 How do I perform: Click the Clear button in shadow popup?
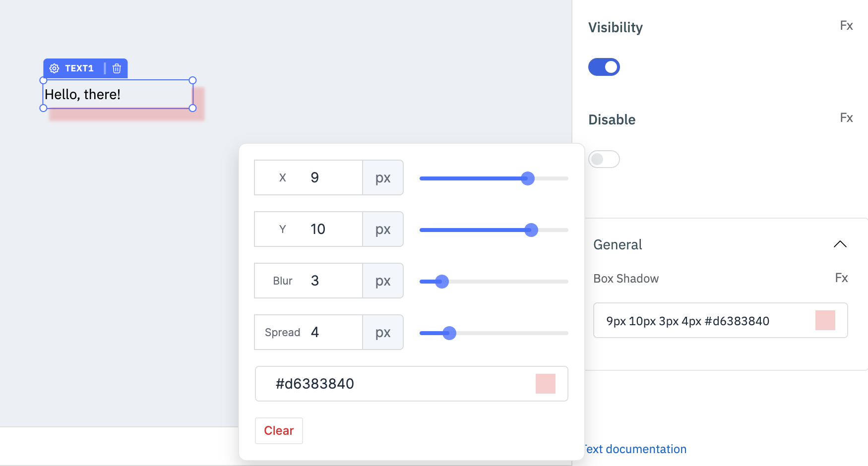pyautogui.click(x=279, y=430)
